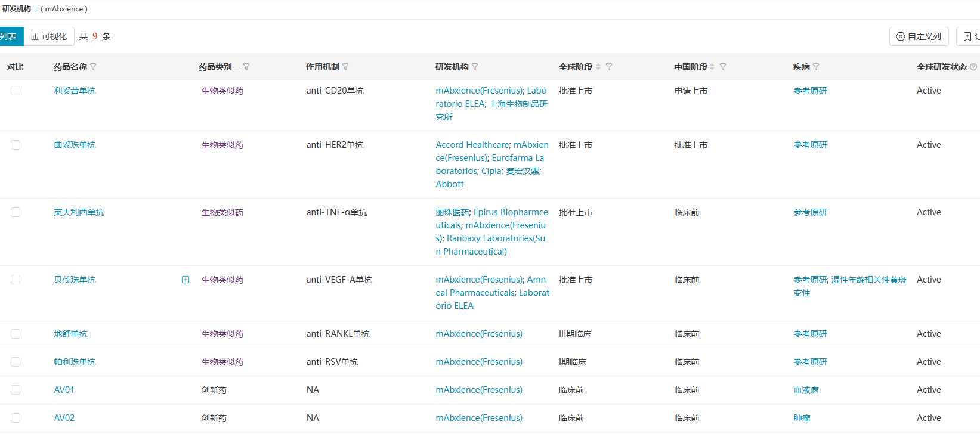The height and width of the screenshot is (434, 980).
Task: Tick the compare checkbox for 利妥昔单抗
Action: coord(16,91)
